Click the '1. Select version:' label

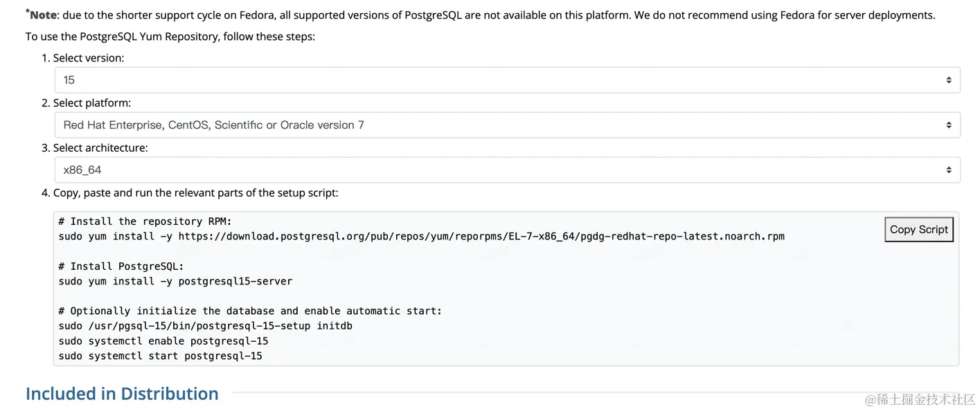coord(83,58)
